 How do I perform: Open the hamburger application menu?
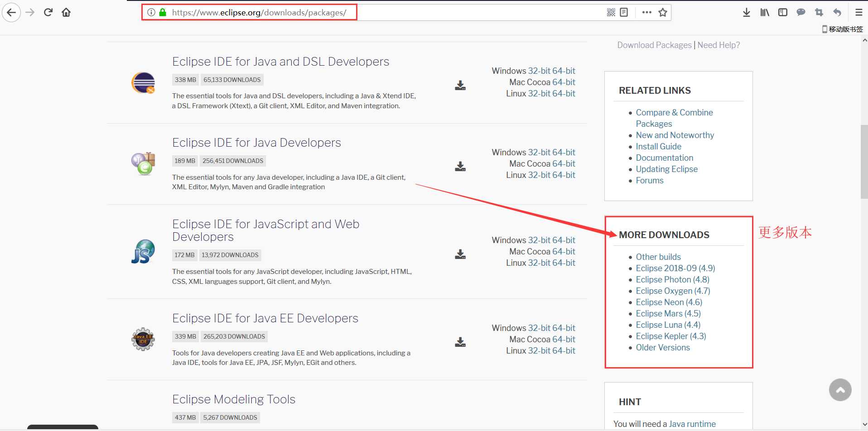(x=858, y=12)
